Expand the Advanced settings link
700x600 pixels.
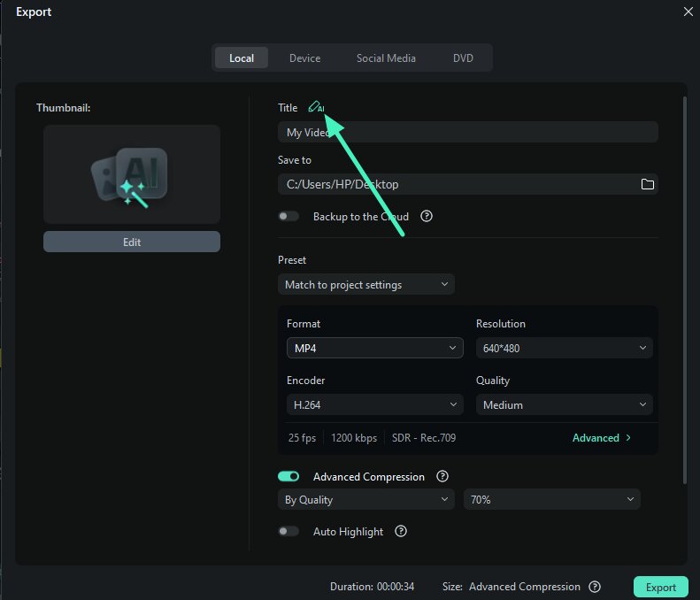click(x=602, y=437)
